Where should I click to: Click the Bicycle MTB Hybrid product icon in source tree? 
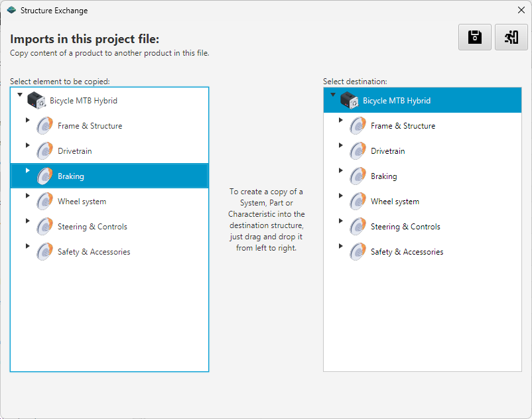pyautogui.click(x=36, y=101)
